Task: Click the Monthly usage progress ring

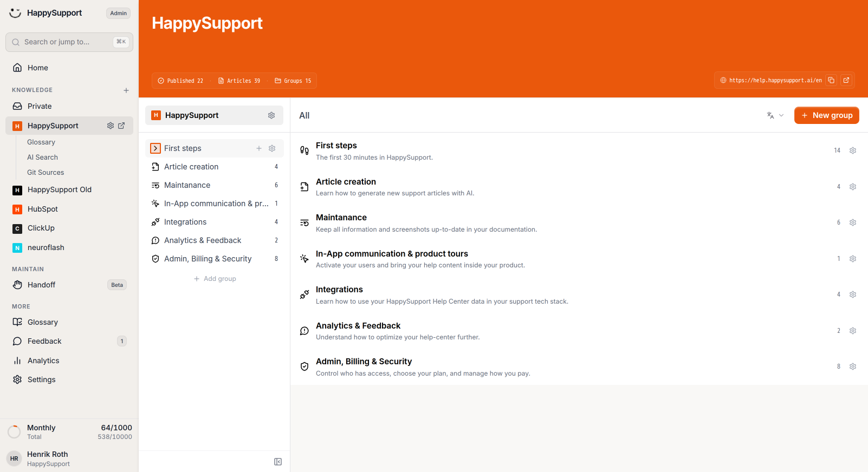Action: coord(14,432)
